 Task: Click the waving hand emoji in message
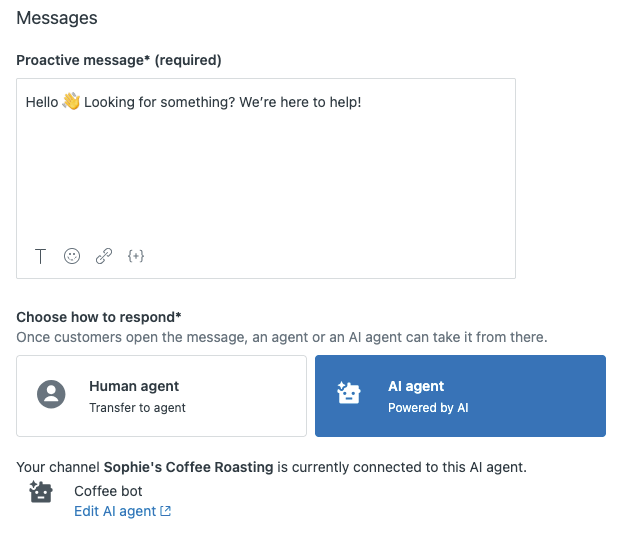(x=71, y=102)
